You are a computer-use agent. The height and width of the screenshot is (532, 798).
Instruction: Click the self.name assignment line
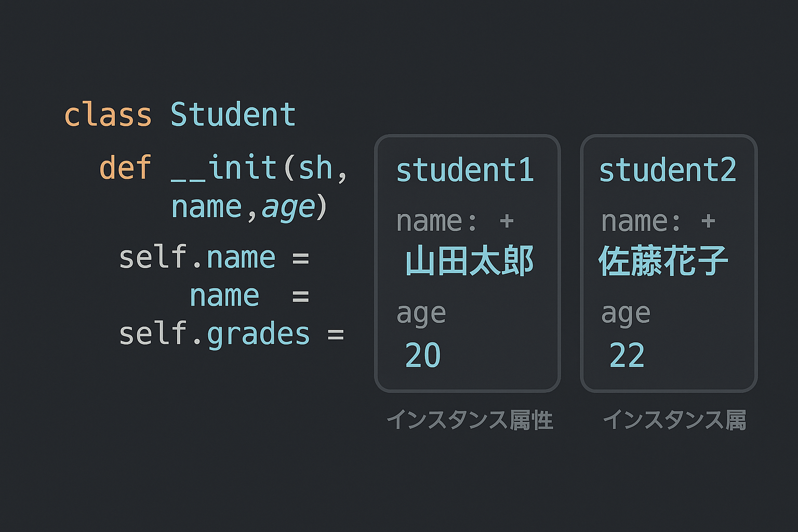(214, 258)
